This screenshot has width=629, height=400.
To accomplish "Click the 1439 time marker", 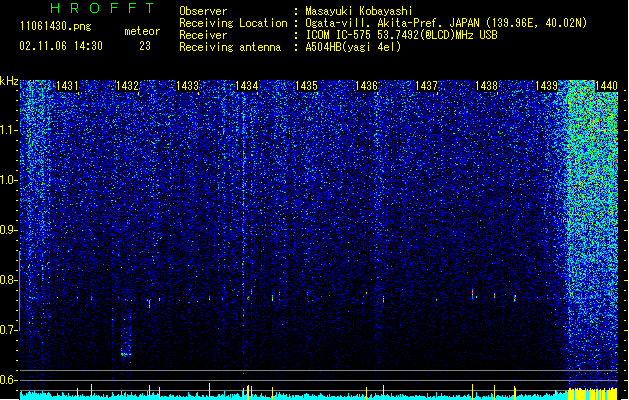I will [x=546, y=86].
